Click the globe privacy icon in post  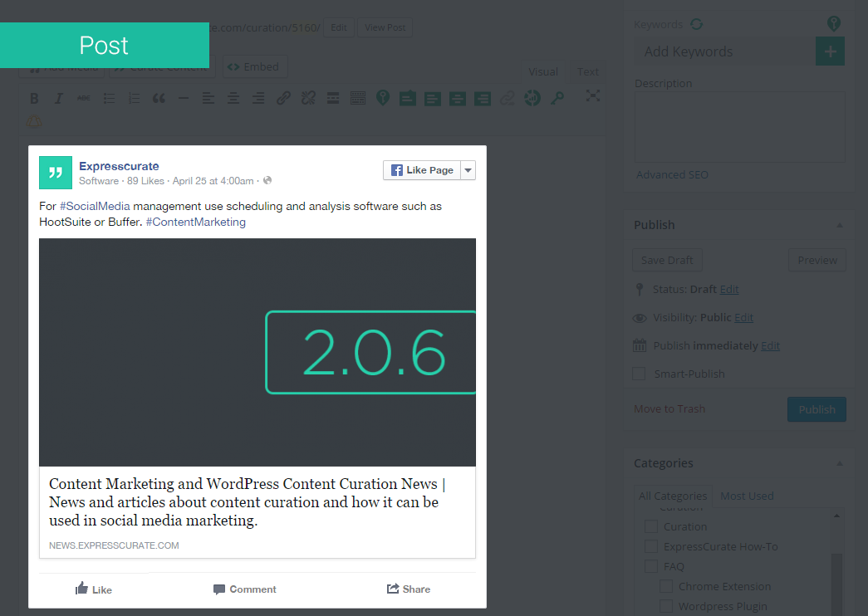267,180
